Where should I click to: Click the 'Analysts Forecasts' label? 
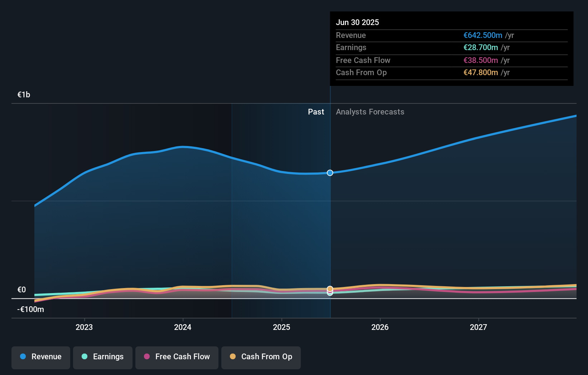(370, 112)
